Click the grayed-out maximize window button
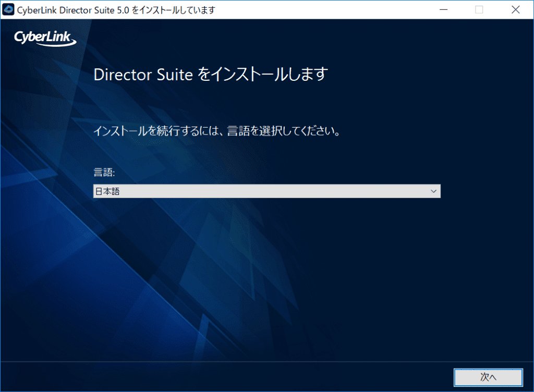The height and width of the screenshot is (392, 534). click(x=479, y=9)
